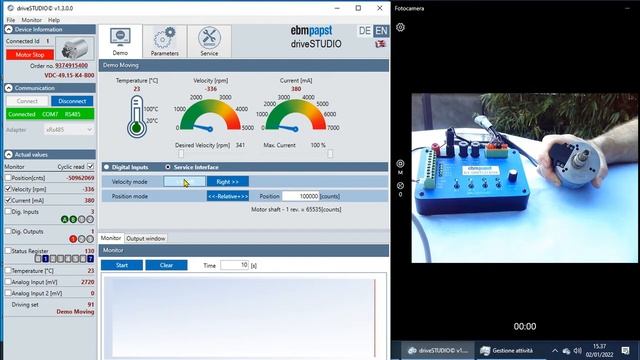Show hidden tray icons chevron
This screenshot has height=360, width=640.
point(555,351)
